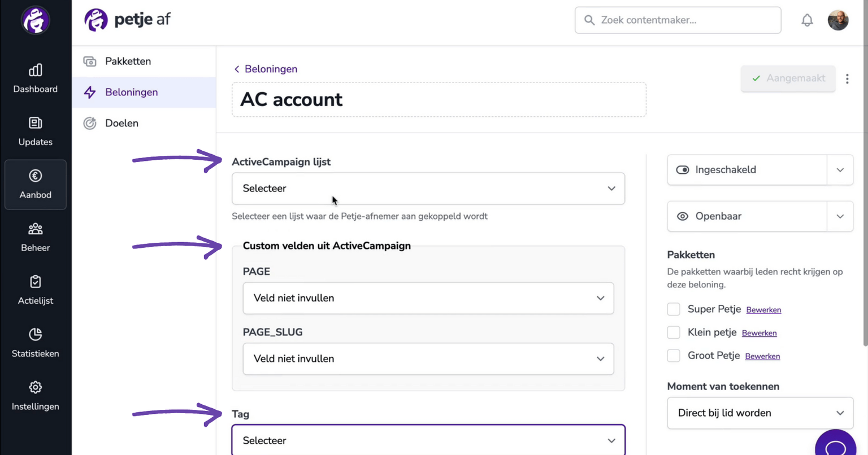The height and width of the screenshot is (455, 868).
Task: Click the notification bell icon
Action: coord(807,20)
